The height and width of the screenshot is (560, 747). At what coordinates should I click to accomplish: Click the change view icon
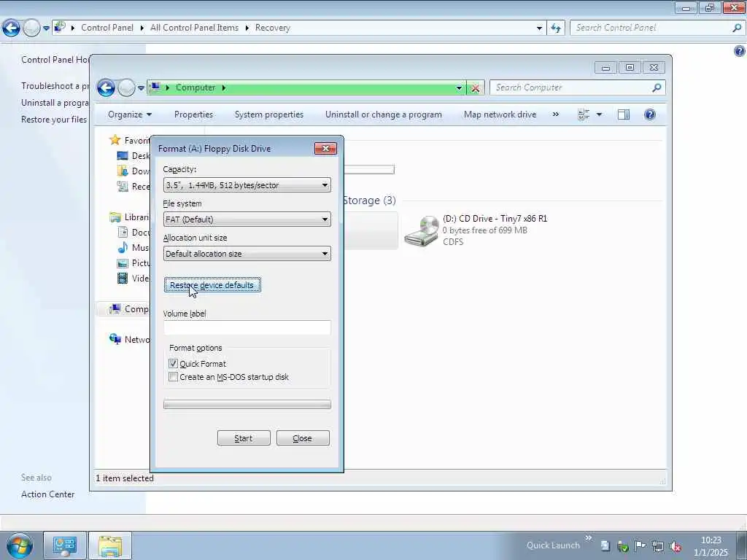coord(584,114)
